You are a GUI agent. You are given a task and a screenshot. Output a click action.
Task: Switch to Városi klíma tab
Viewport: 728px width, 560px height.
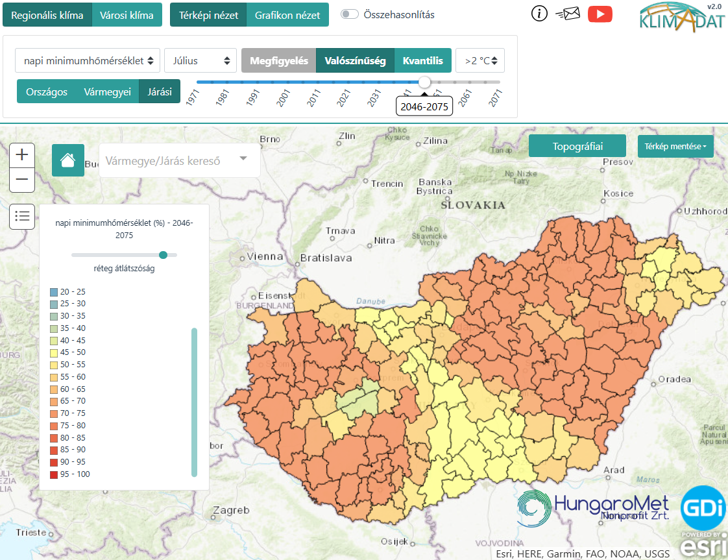coord(127,15)
